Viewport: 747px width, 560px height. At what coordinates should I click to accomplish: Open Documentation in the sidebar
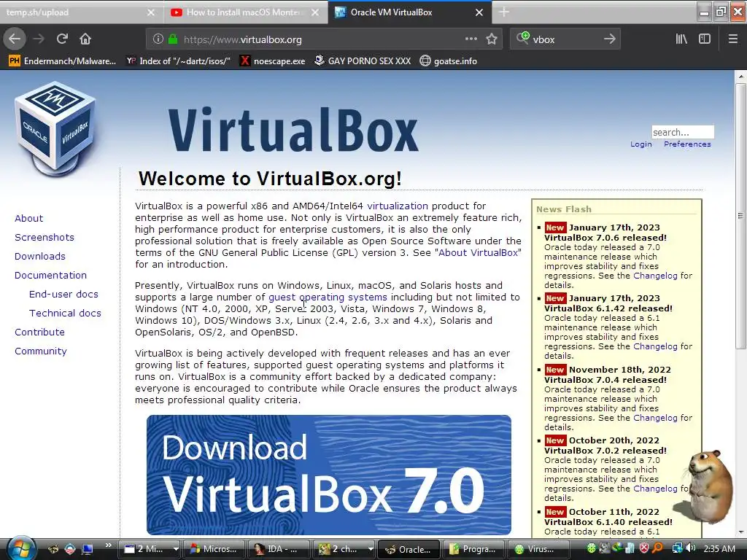(x=50, y=275)
